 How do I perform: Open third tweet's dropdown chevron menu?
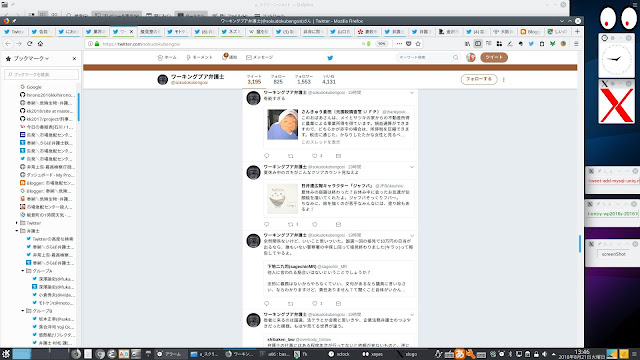pos(411,236)
